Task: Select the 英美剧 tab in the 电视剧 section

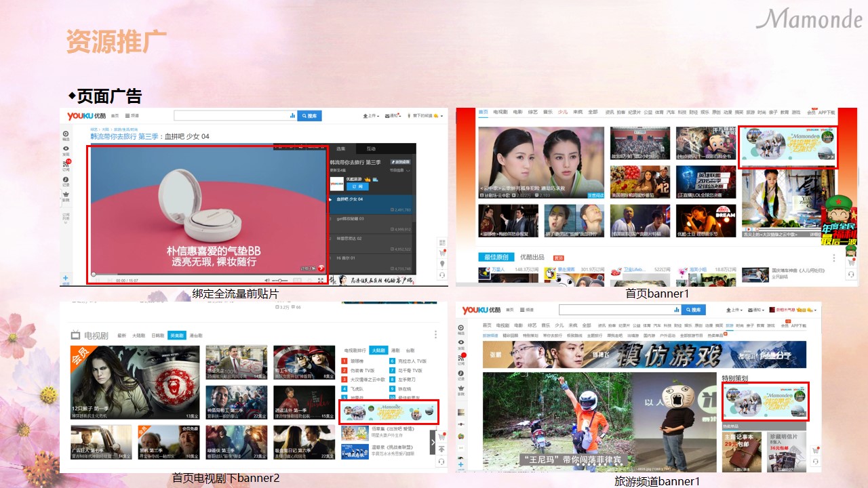Action: (x=177, y=335)
